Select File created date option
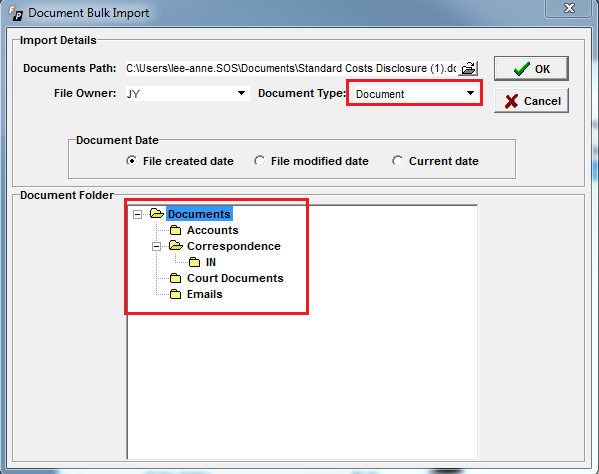 point(131,161)
